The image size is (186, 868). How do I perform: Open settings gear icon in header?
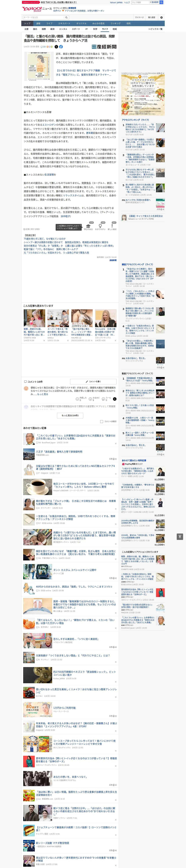point(161,17)
